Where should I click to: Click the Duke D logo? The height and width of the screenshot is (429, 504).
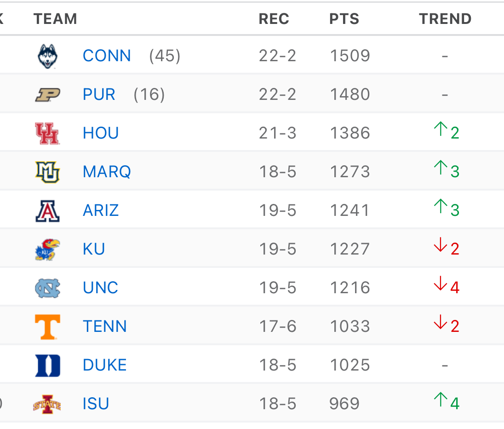(x=47, y=365)
